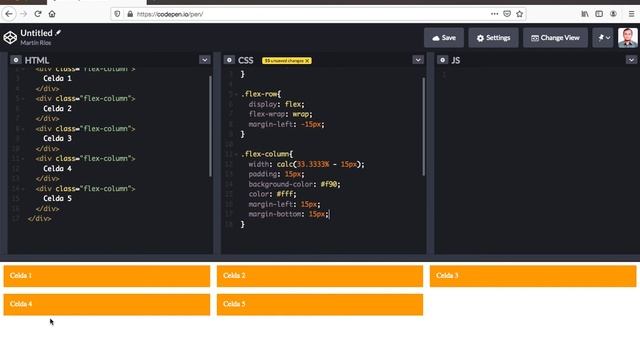
Task: Click the Martin Rios author link
Action: point(36,43)
